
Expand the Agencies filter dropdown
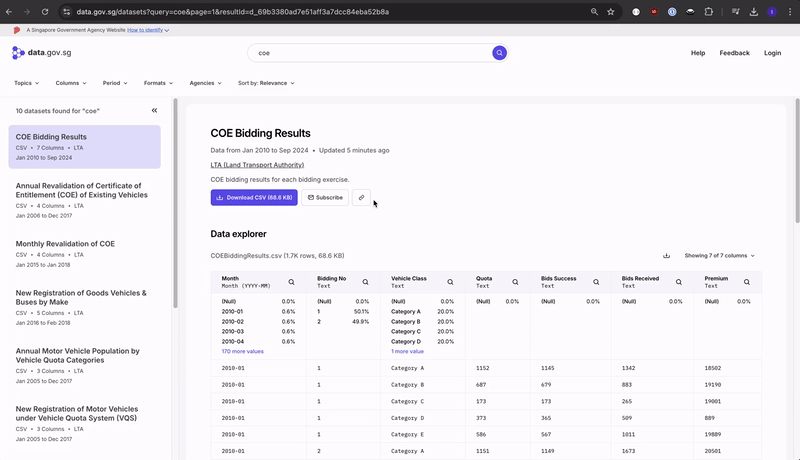(205, 83)
